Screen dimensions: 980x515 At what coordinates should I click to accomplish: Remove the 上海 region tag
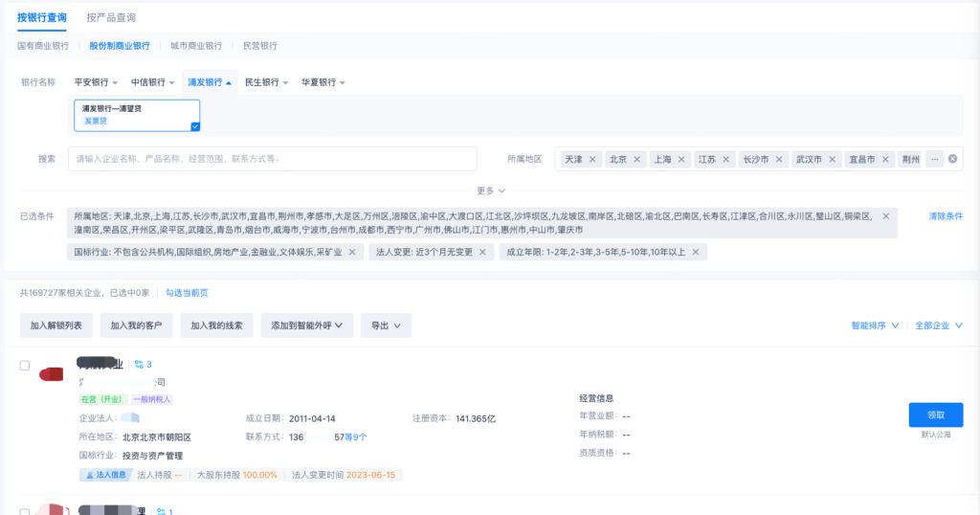[x=681, y=159]
